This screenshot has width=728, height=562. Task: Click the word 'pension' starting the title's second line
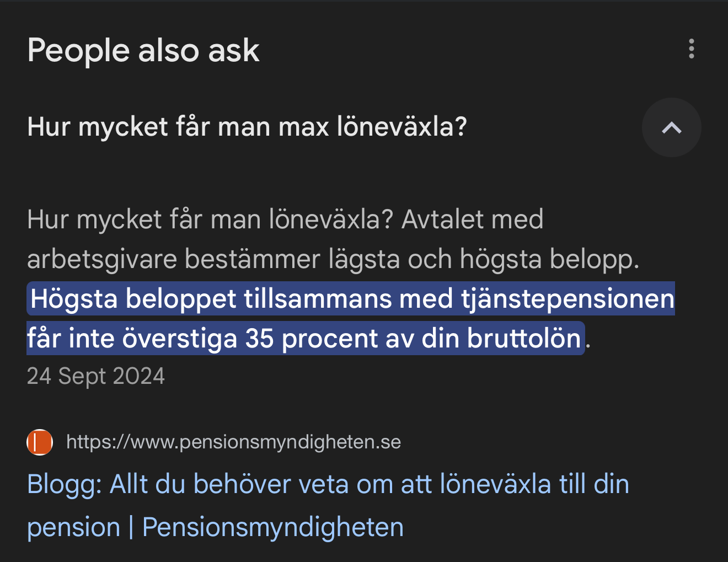tap(73, 527)
